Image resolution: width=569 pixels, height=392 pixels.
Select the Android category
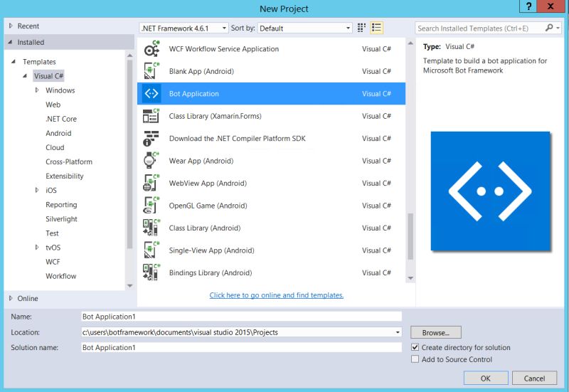click(x=58, y=133)
